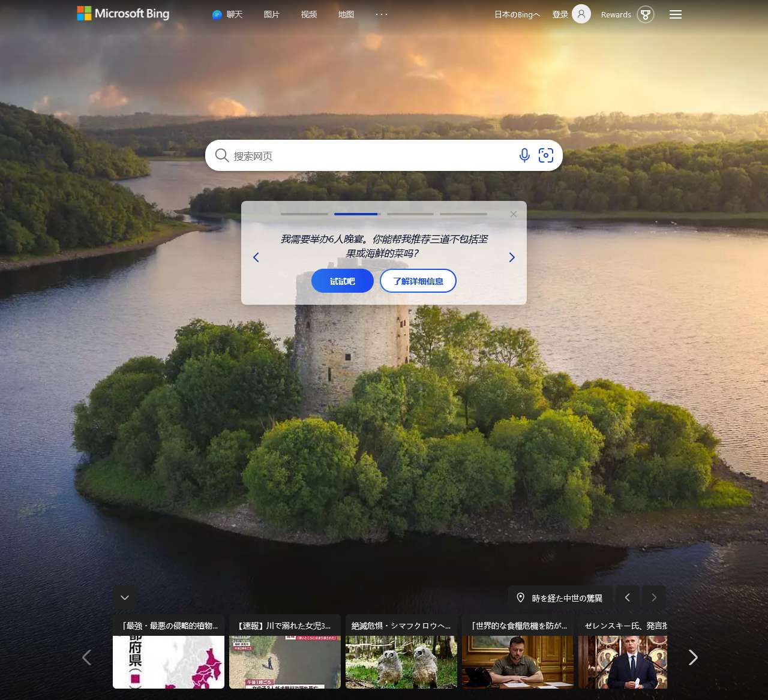Image resolution: width=768 pixels, height=700 pixels.
Task: Go to next news cards
Action: pos(693,657)
